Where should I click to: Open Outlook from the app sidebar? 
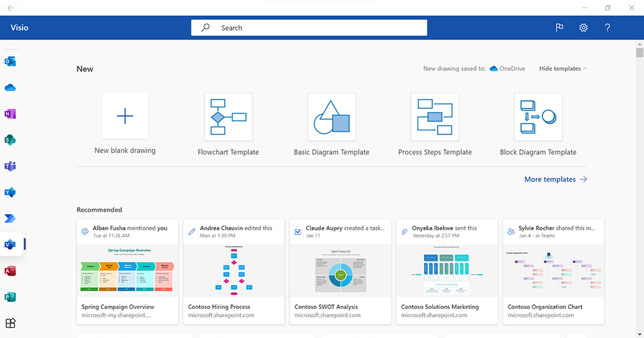click(10, 62)
